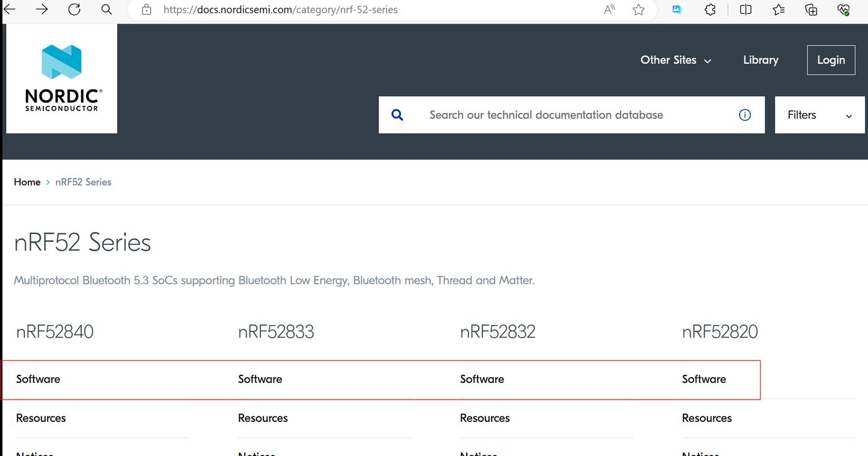This screenshot has height=456, width=868.
Task: Add page to favorites with star icon
Action: (x=639, y=9)
